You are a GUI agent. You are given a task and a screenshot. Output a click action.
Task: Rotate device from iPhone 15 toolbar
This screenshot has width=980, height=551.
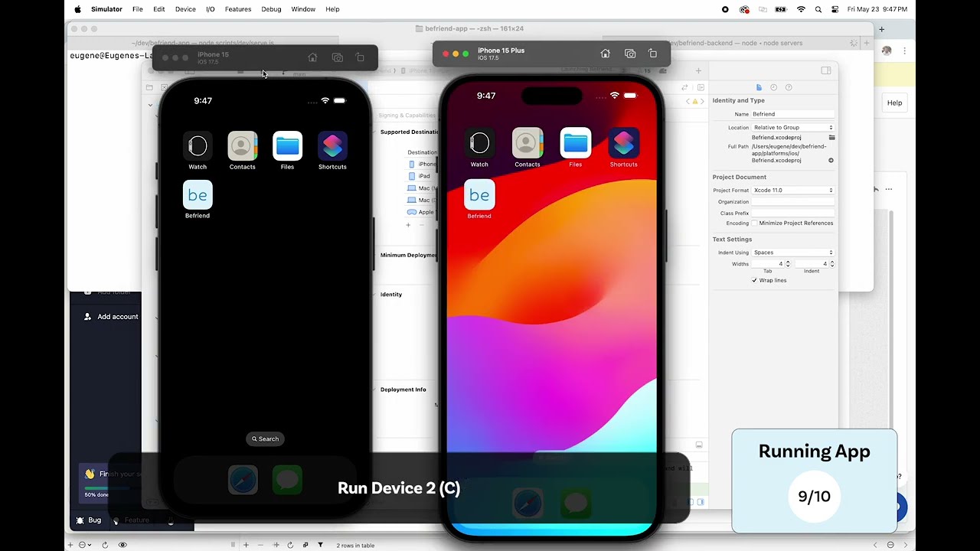tap(360, 57)
